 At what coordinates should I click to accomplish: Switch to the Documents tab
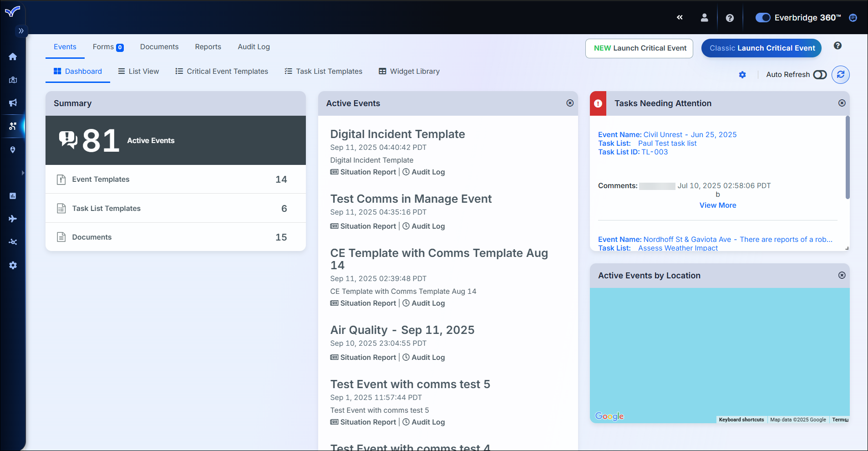tap(159, 47)
